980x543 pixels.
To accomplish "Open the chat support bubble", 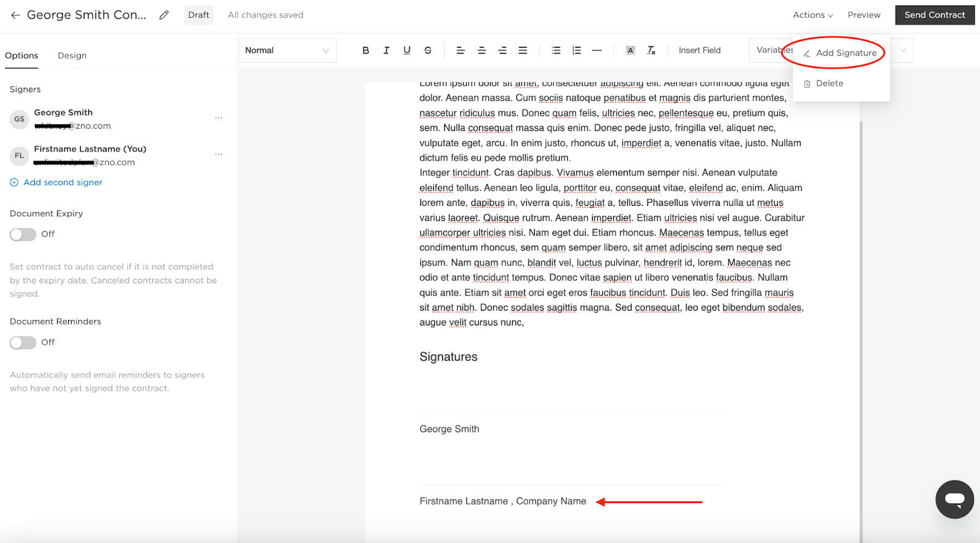I will pyautogui.click(x=954, y=499).
